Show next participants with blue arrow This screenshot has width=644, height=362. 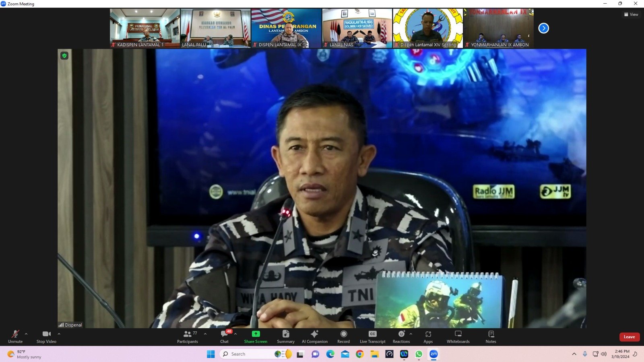pyautogui.click(x=543, y=28)
